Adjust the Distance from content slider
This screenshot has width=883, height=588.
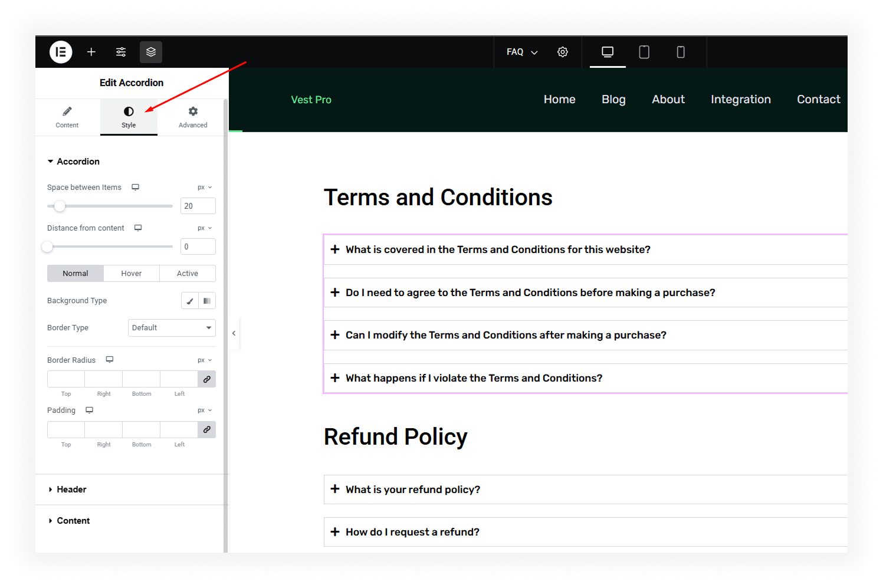pyautogui.click(x=48, y=247)
